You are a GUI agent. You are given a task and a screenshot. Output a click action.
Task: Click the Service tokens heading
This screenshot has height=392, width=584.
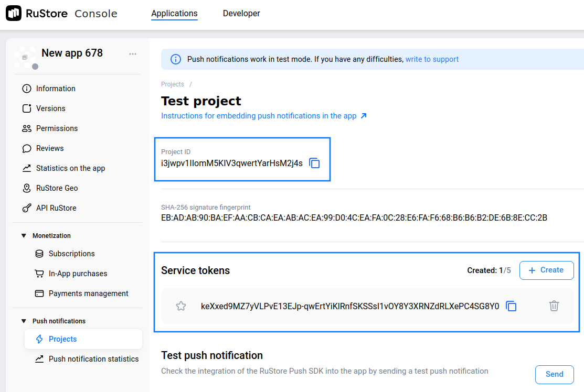196,270
